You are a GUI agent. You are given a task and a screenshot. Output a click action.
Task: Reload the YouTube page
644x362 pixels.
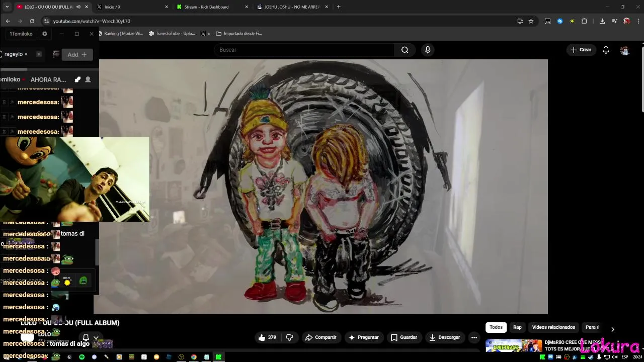(x=32, y=21)
